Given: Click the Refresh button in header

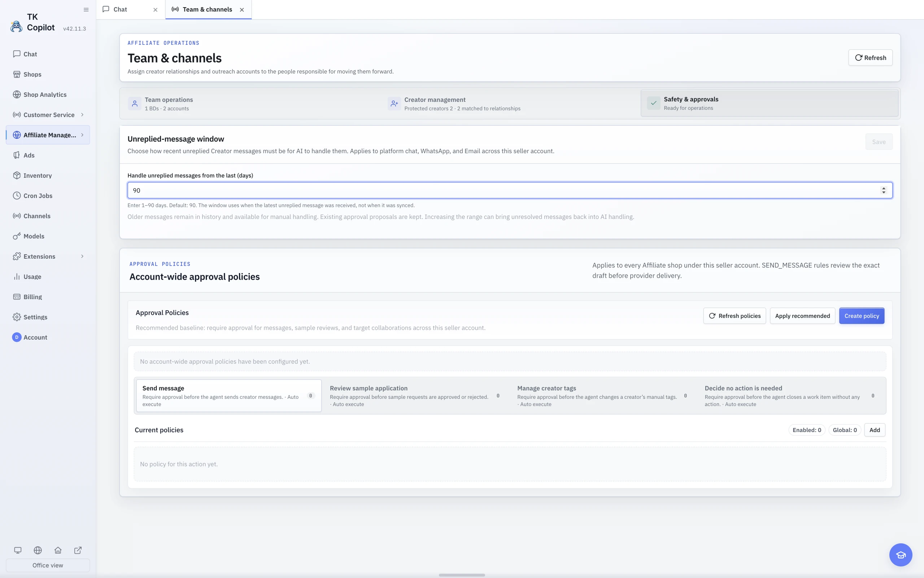Looking at the screenshot, I should coord(870,58).
